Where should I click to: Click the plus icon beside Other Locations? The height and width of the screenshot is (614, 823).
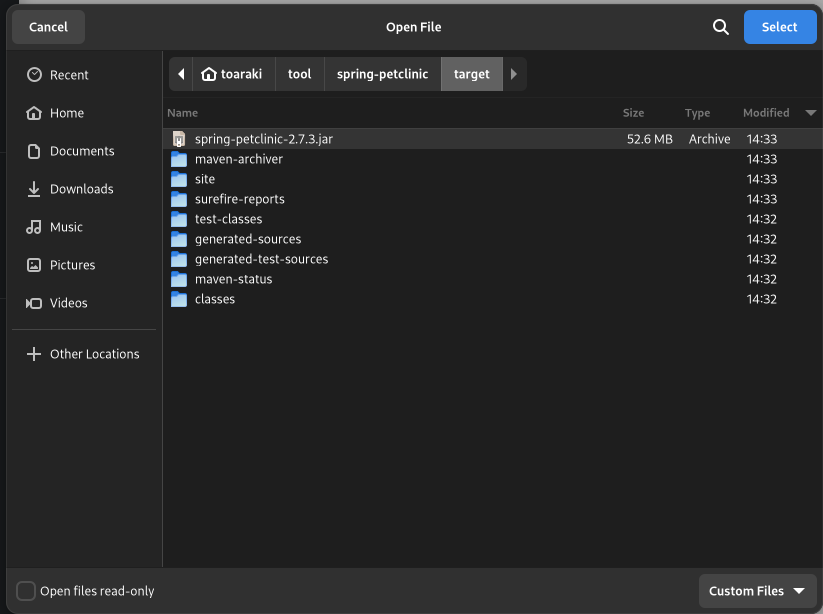[x=34, y=354]
